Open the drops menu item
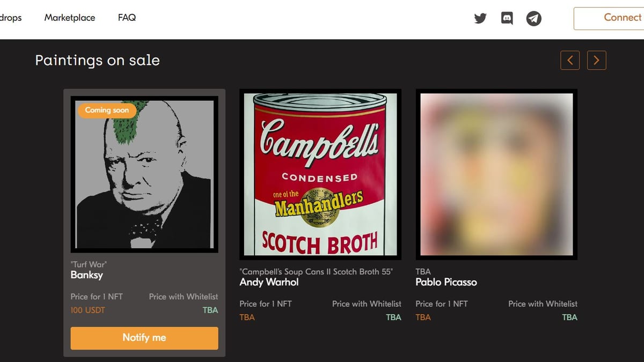Screen dimensions: 644x362 (x=11, y=18)
